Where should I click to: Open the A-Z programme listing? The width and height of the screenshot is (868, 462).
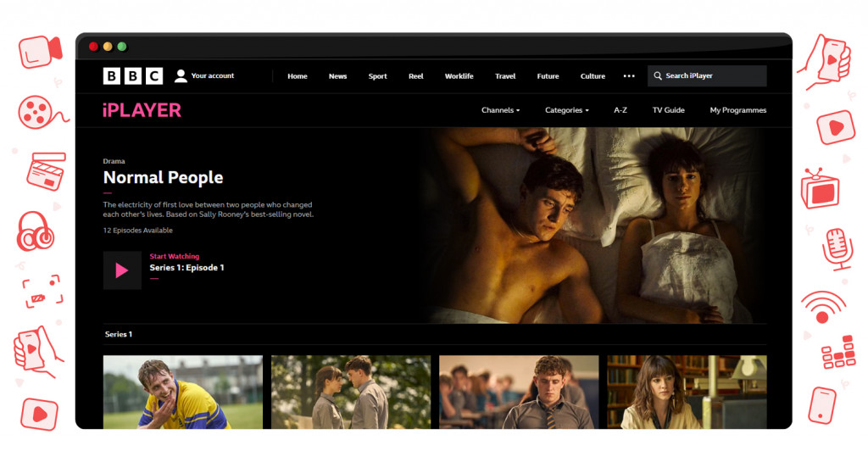(x=620, y=110)
